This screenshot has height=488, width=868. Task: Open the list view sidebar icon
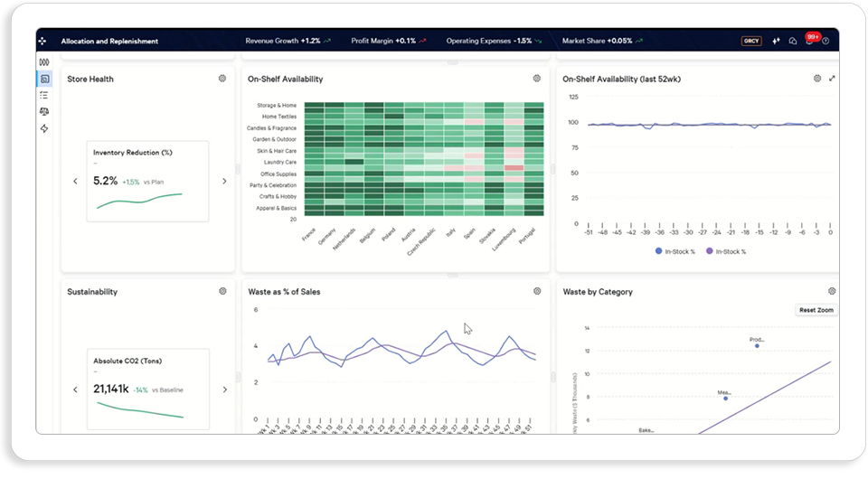pyautogui.click(x=44, y=95)
